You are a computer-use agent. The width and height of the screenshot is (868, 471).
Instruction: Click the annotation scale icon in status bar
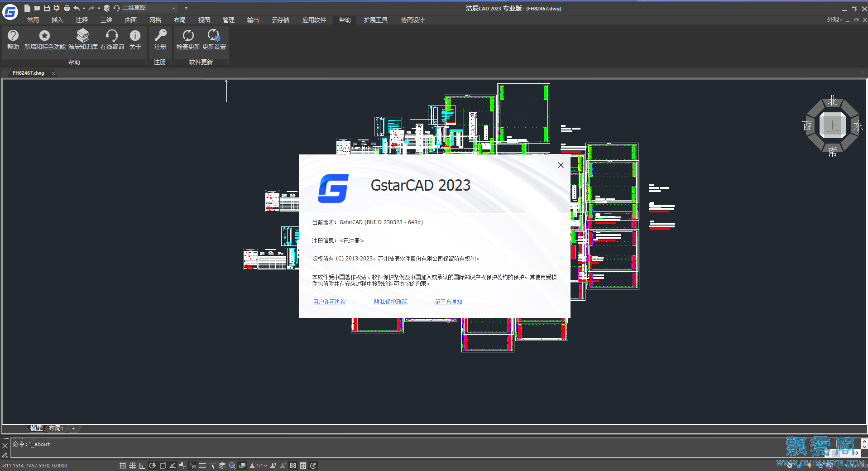coord(252,466)
